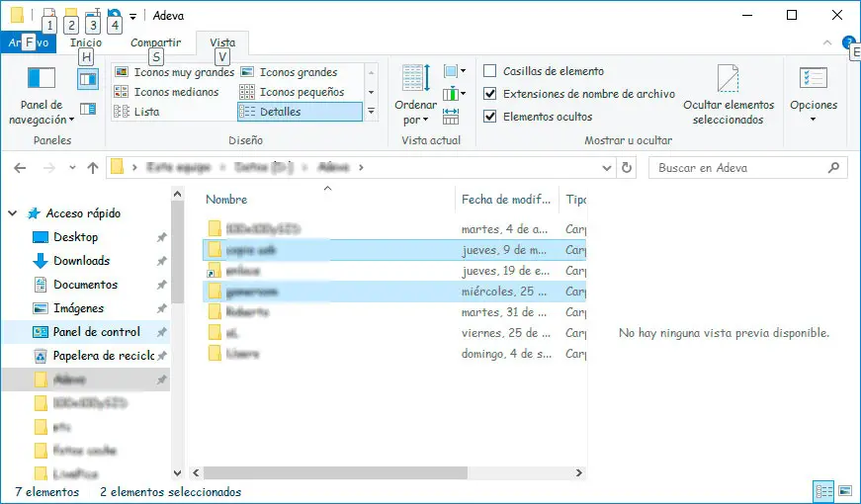Select folder row dated martes, 4 de a...
This screenshot has width=861, height=504.
coord(394,229)
